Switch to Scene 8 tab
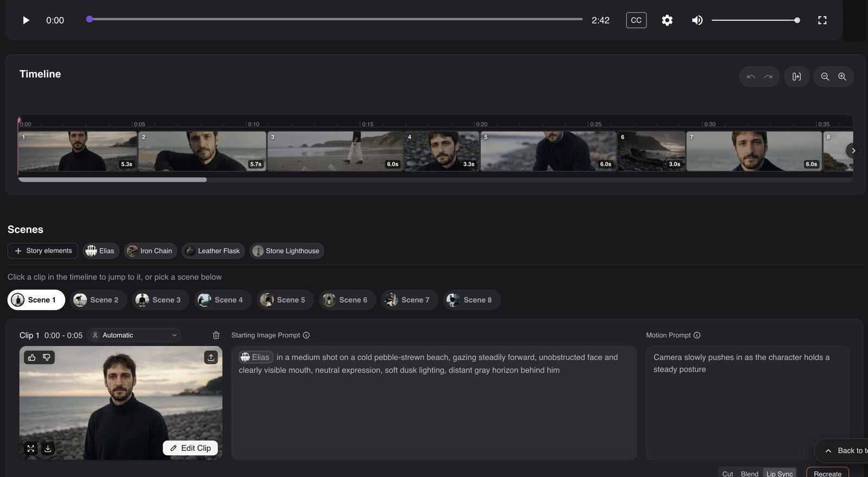This screenshot has width=868, height=477. pos(472,300)
